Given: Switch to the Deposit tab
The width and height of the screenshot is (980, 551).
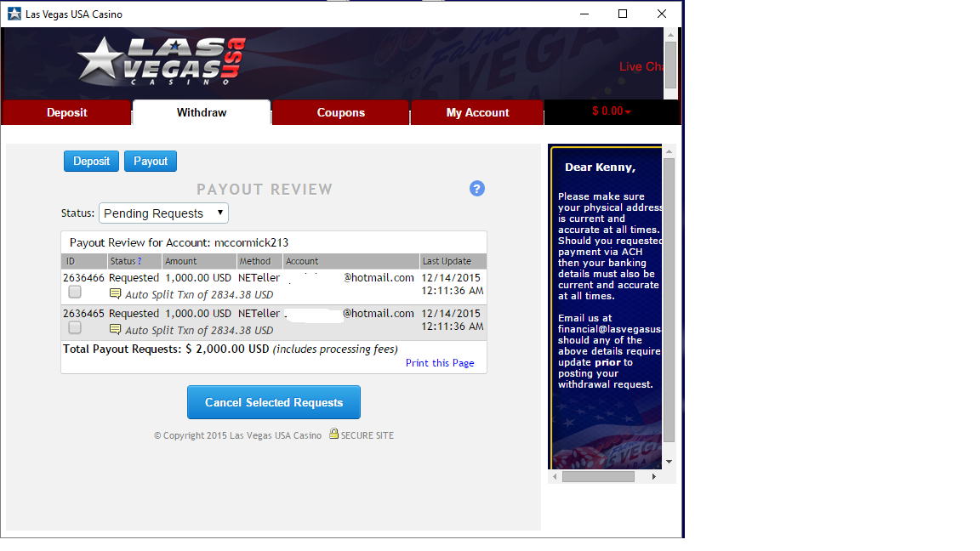Looking at the screenshot, I should (x=67, y=112).
